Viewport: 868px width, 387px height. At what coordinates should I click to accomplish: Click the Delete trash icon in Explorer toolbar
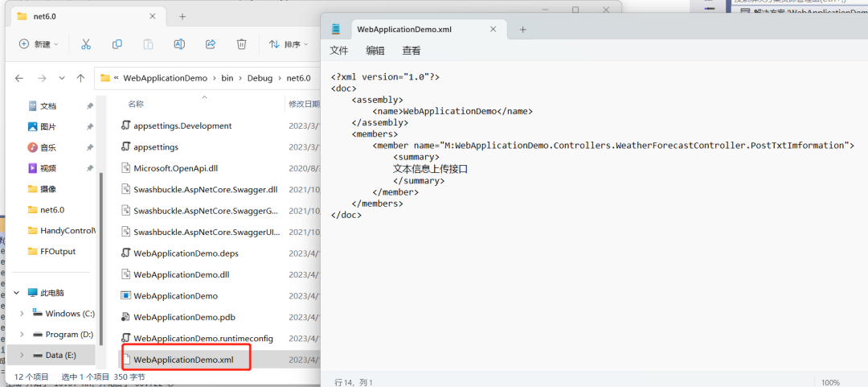pos(241,44)
